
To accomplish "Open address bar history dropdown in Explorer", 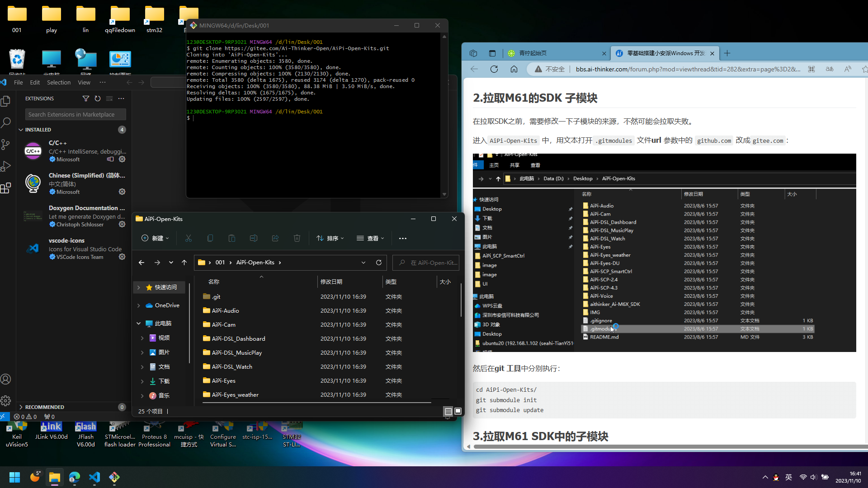I will pos(363,263).
